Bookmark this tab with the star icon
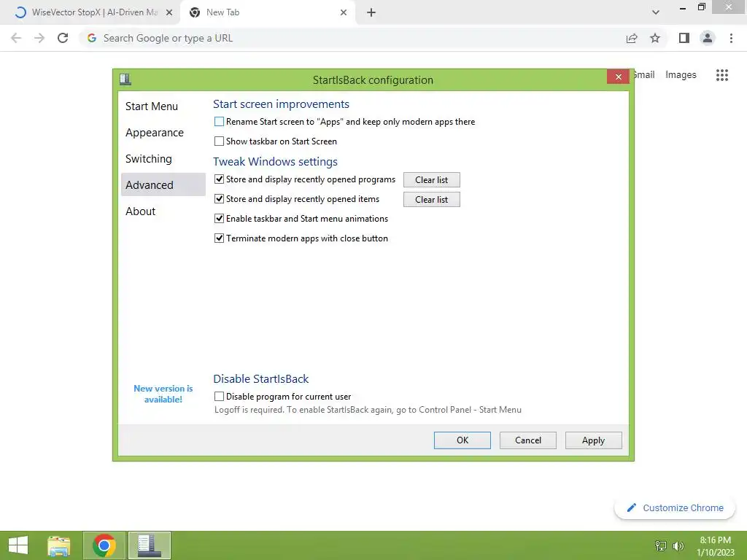Image resolution: width=747 pixels, height=560 pixels. (655, 38)
